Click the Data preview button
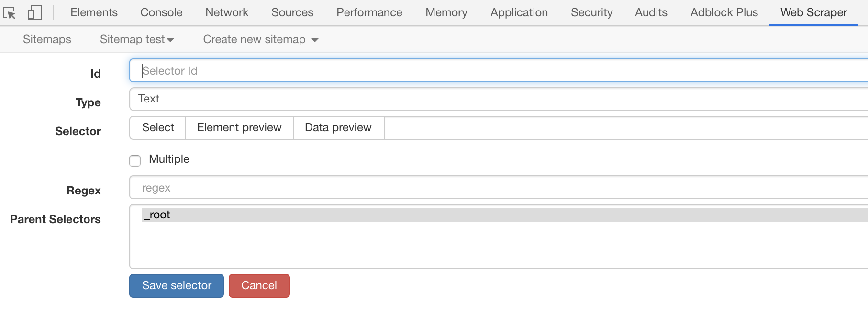 coord(338,128)
